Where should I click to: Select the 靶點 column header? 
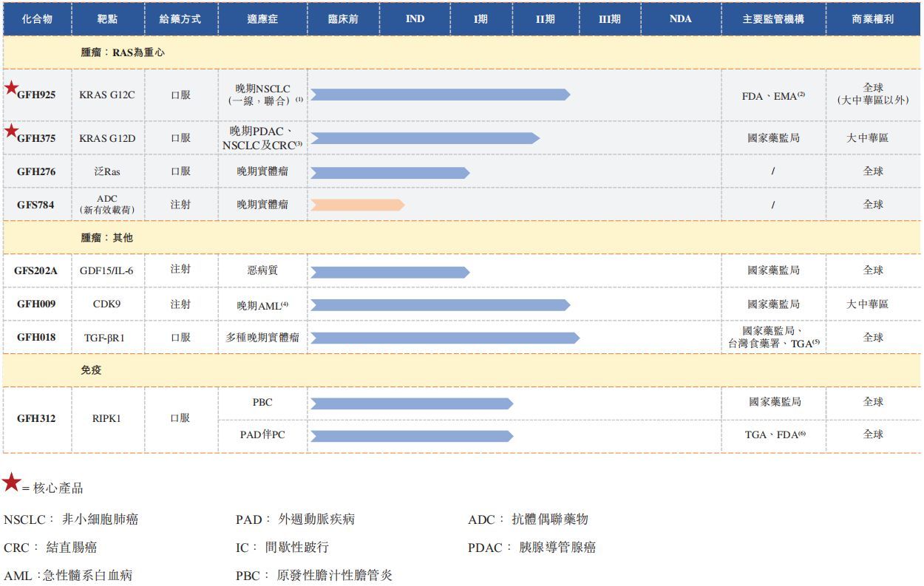point(108,18)
